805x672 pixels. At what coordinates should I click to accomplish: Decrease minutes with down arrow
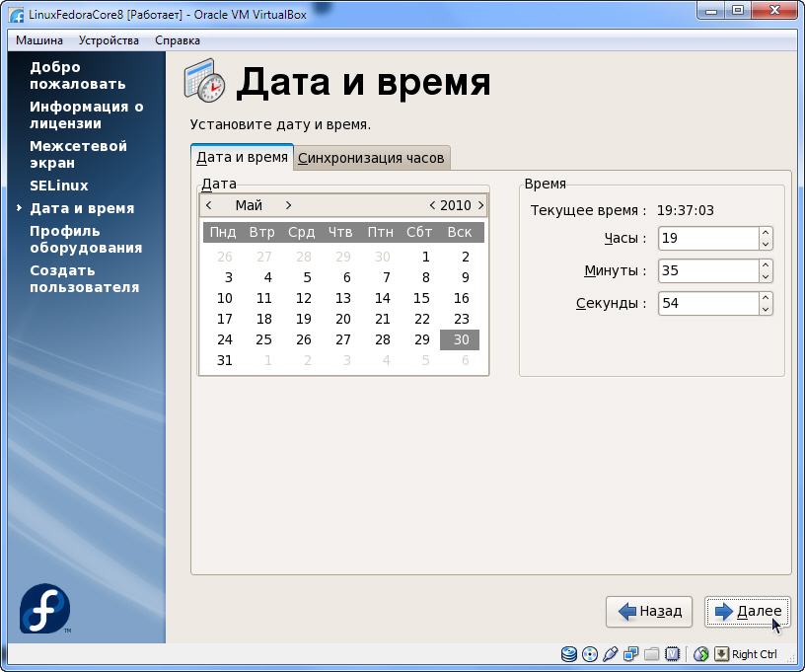click(766, 276)
